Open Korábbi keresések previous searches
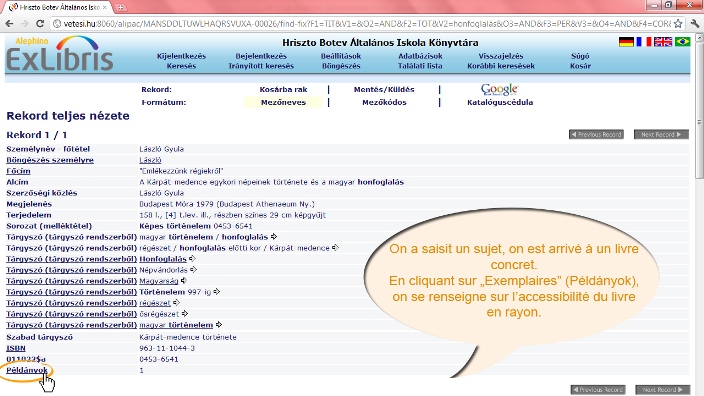This screenshot has width=704, height=396. (x=501, y=66)
